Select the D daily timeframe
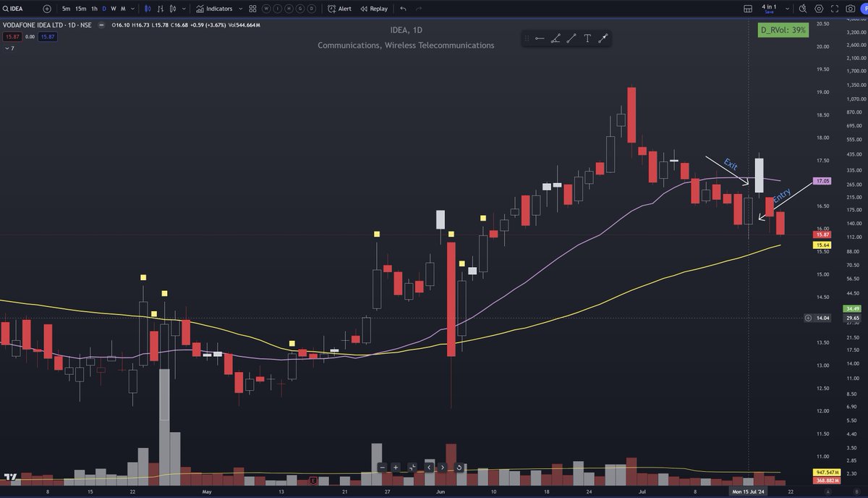 [x=104, y=9]
